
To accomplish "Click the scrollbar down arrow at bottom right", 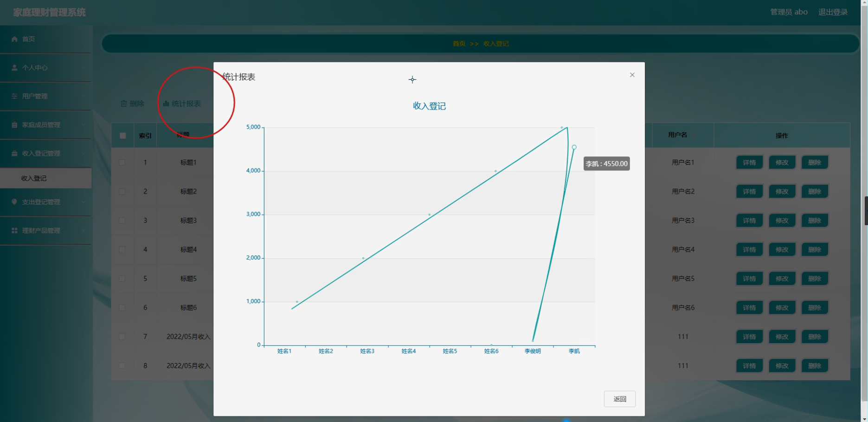I will click(x=864, y=419).
